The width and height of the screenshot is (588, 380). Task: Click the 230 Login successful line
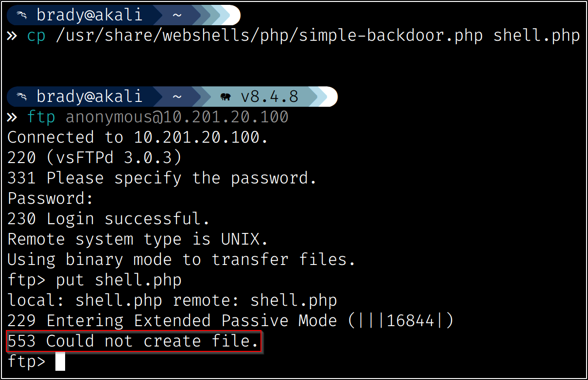point(108,219)
